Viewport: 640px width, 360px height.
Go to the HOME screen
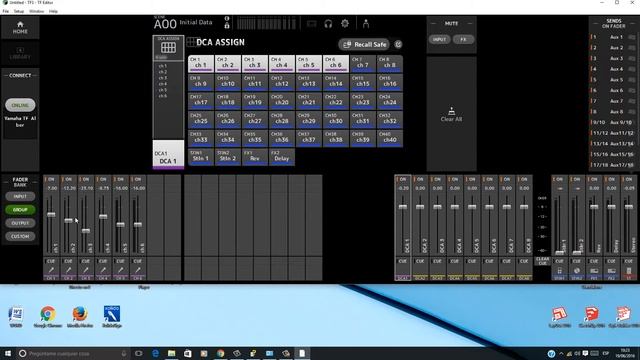pyautogui.click(x=20, y=28)
